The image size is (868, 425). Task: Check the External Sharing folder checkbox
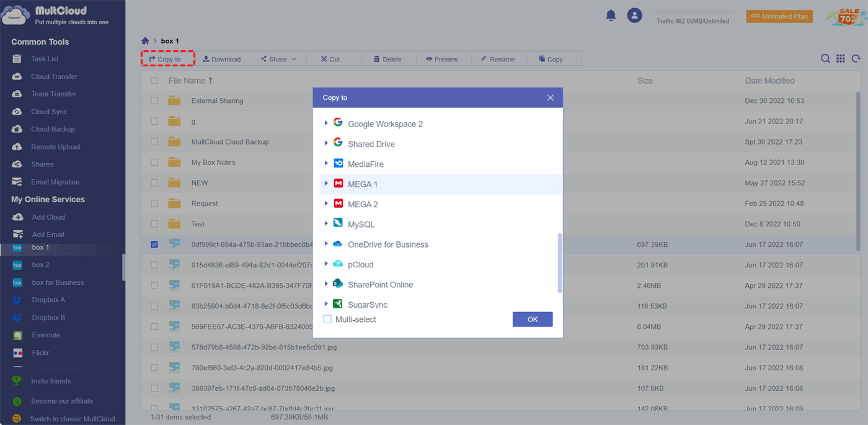coord(154,101)
